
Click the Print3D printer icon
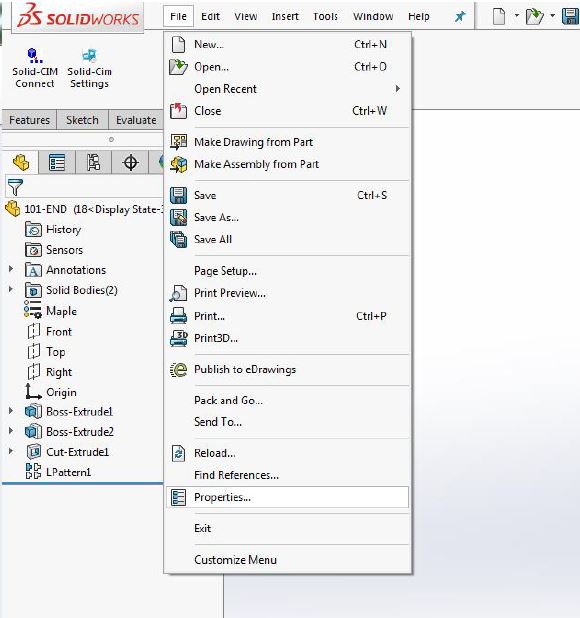pyautogui.click(x=178, y=338)
